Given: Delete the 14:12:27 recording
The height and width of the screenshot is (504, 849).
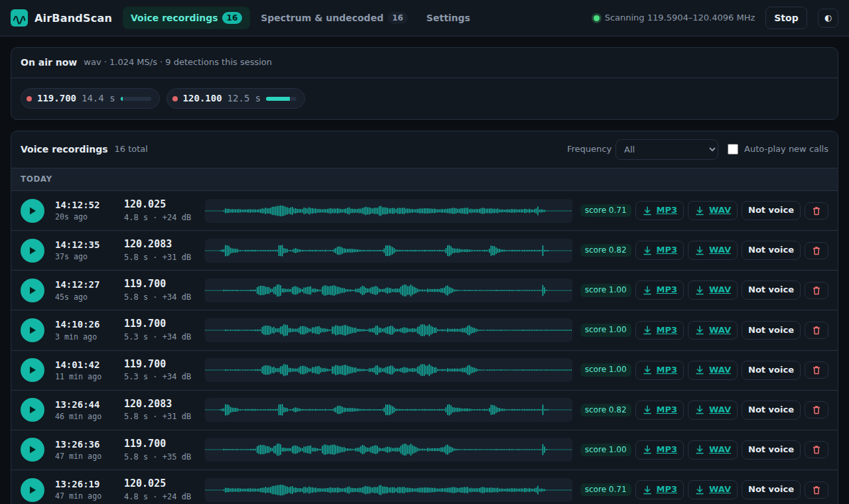Looking at the screenshot, I should tap(816, 290).
